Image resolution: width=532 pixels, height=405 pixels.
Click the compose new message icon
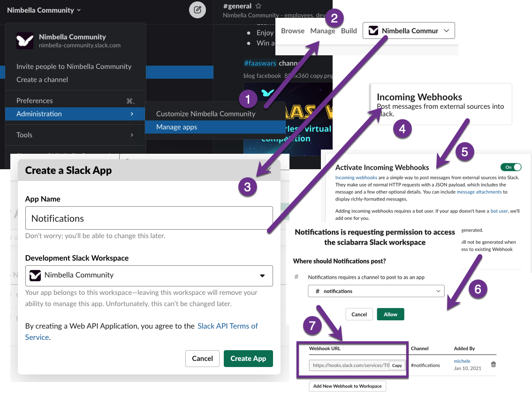click(198, 9)
